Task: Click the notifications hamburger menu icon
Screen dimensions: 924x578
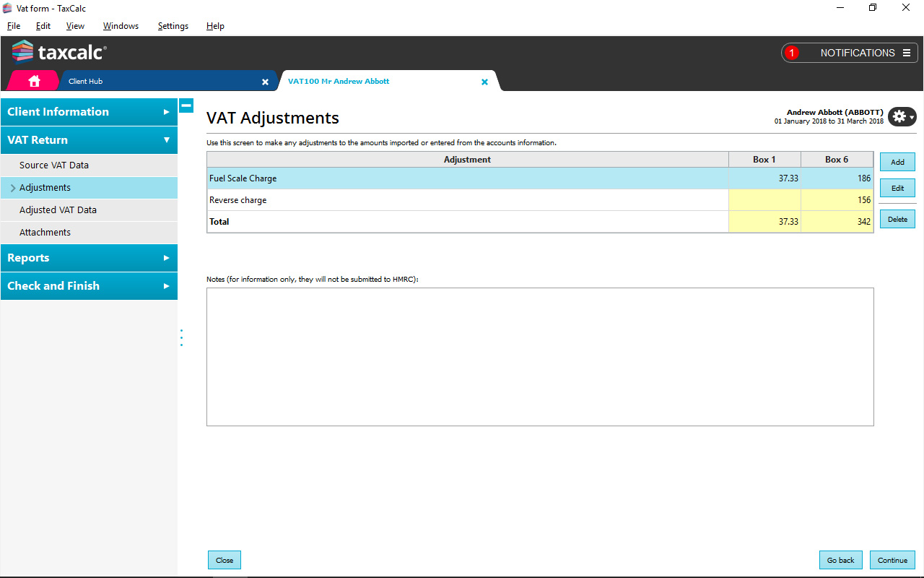Action: coord(906,53)
